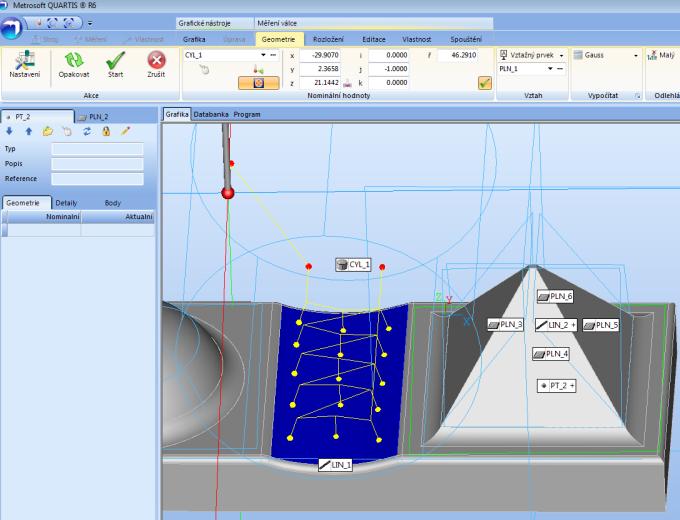The width and height of the screenshot is (680, 520).
Task: Open the Program view tab
Action: coord(247,114)
